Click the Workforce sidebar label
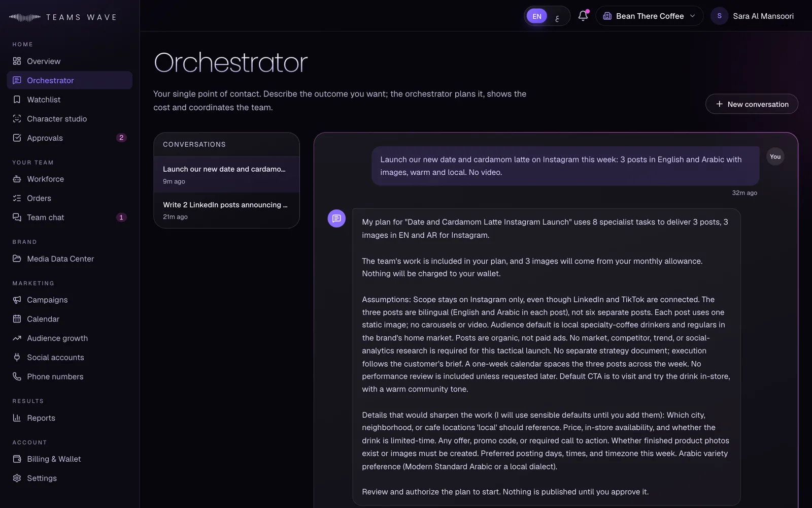This screenshot has height=508, width=812. tap(45, 179)
